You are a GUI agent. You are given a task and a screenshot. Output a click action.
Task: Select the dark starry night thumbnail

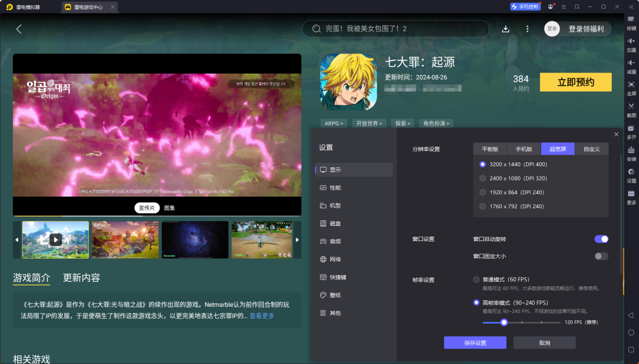coord(195,239)
